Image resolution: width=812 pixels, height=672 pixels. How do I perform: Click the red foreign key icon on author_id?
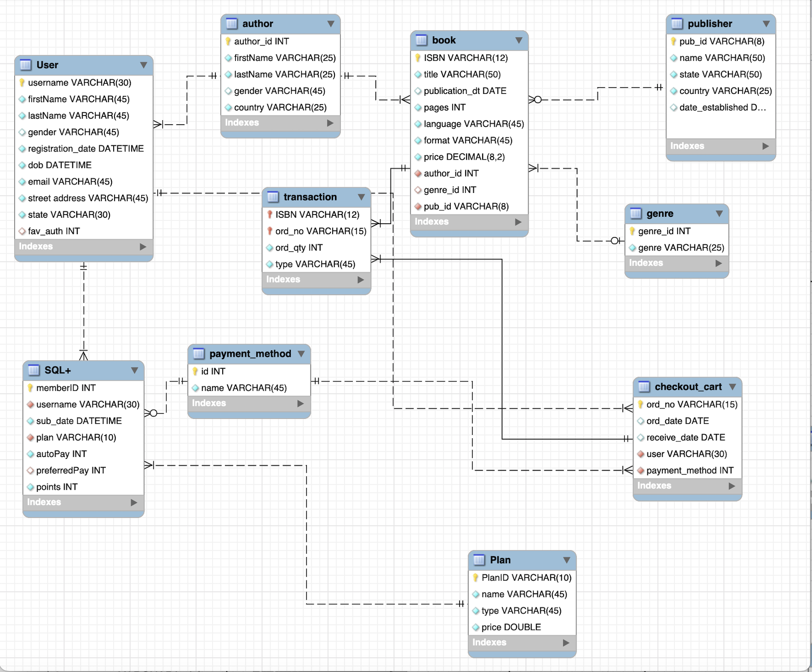pos(417,174)
